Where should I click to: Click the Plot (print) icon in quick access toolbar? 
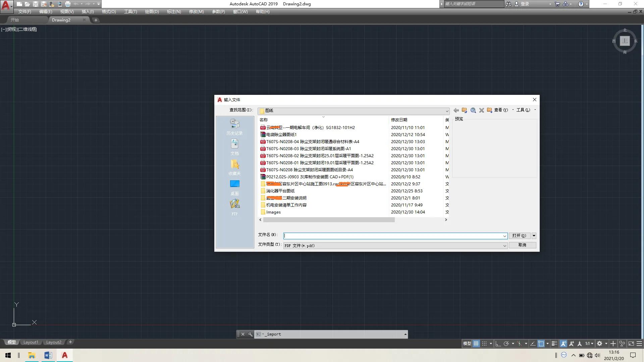pos(68,4)
